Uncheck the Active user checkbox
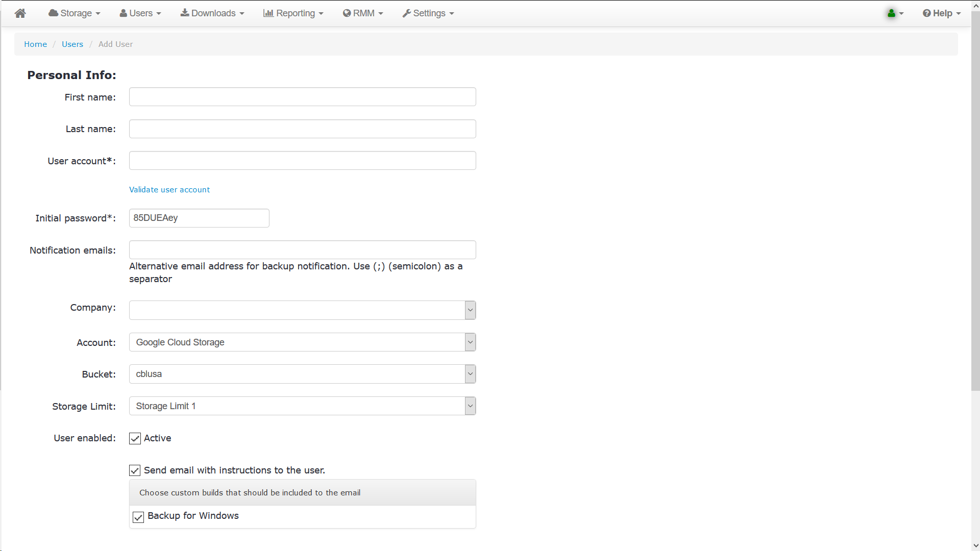The width and height of the screenshot is (980, 551). click(135, 439)
